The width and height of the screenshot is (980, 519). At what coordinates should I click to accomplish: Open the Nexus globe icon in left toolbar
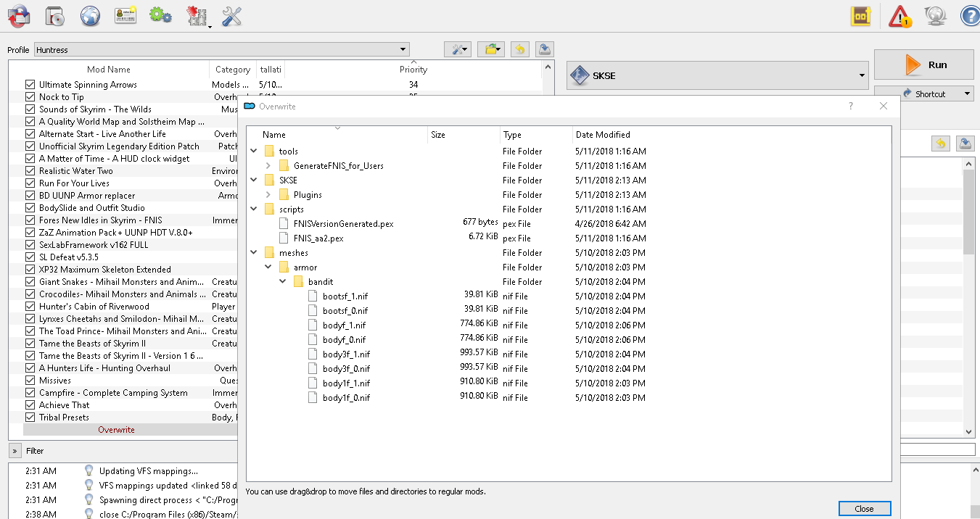coord(90,15)
